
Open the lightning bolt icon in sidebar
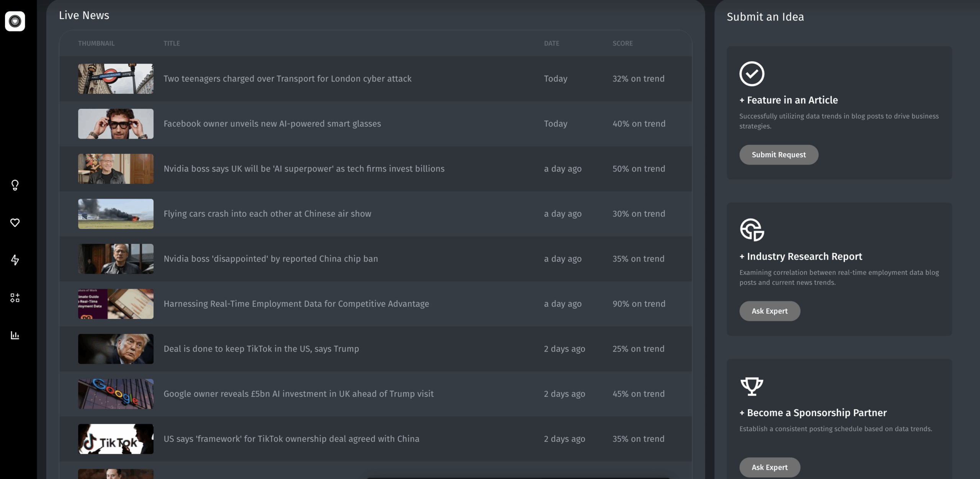tap(15, 260)
